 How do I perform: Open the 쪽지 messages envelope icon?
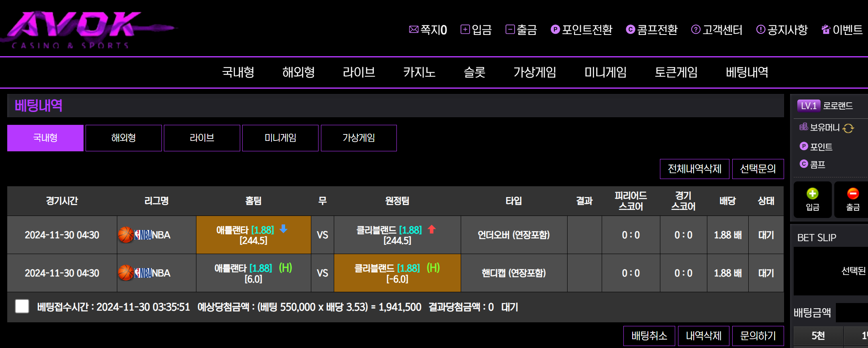coord(413,29)
